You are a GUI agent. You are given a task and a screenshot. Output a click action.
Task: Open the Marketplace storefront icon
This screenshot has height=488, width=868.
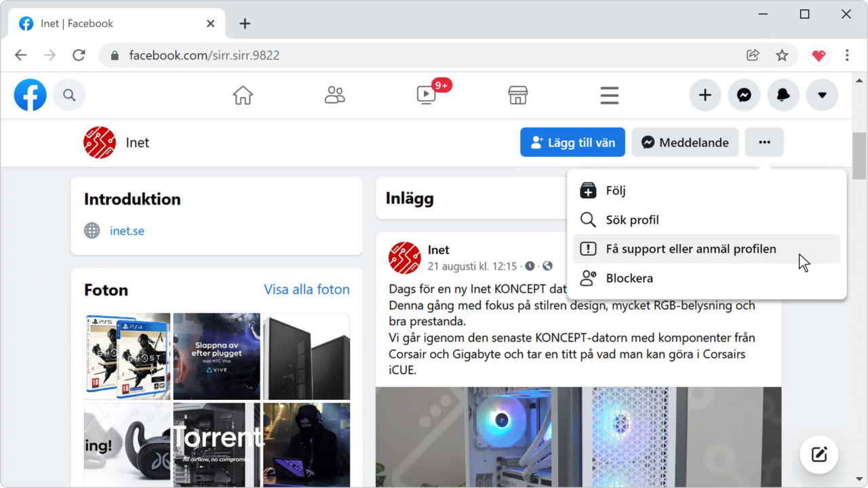tap(518, 96)
